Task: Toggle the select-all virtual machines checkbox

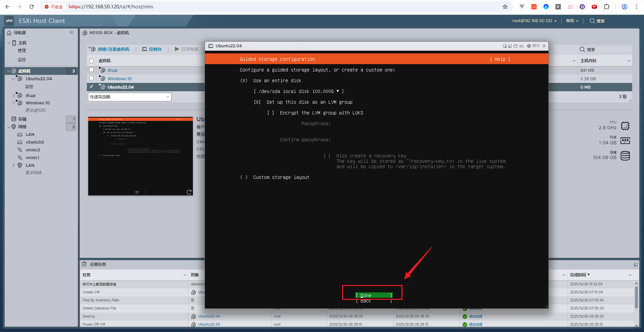Action: (91, 61)
